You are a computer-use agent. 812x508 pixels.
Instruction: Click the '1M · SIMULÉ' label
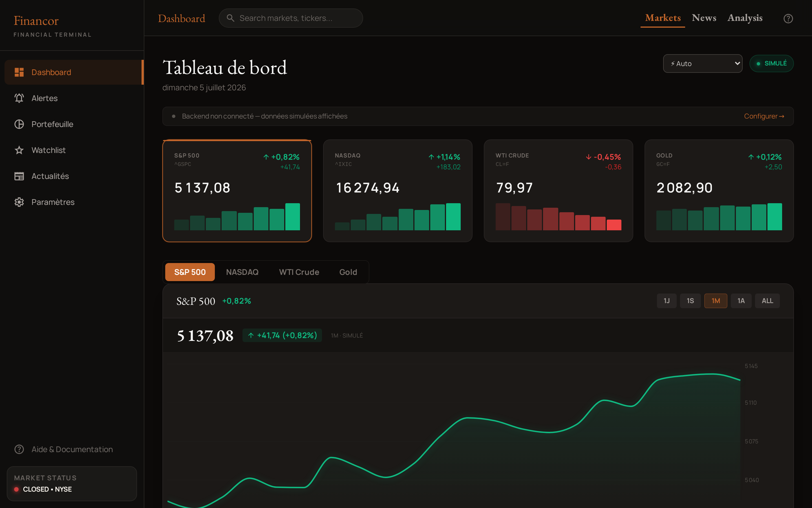pos(347,336)
